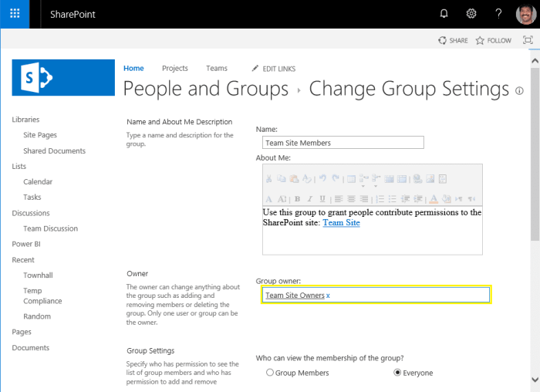Open Shared Documents in the sidebar
The width and height of the screenshot is (540, 392).
(x=54, y=151)
